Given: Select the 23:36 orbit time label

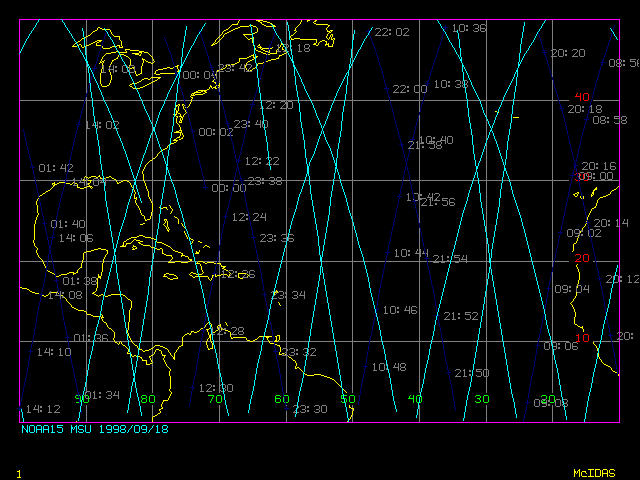Looking at the screenshot, I should tap(277, 238).
